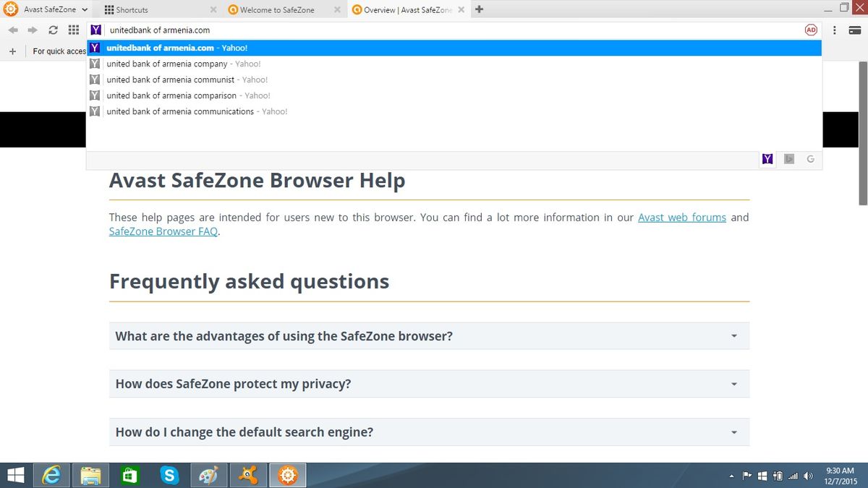Expand How does SafeZone protect my privacy
Screen dimensions: 868x488
click(x=429, y=384)
